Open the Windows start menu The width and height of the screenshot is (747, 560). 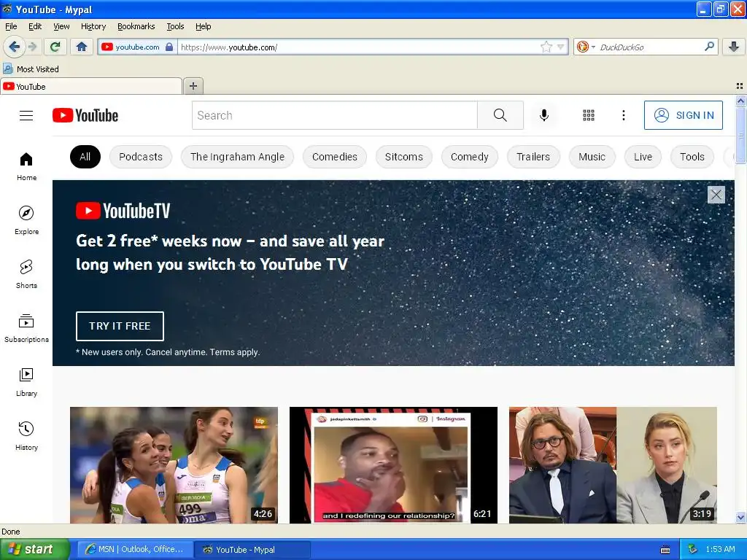pos(34,550)
